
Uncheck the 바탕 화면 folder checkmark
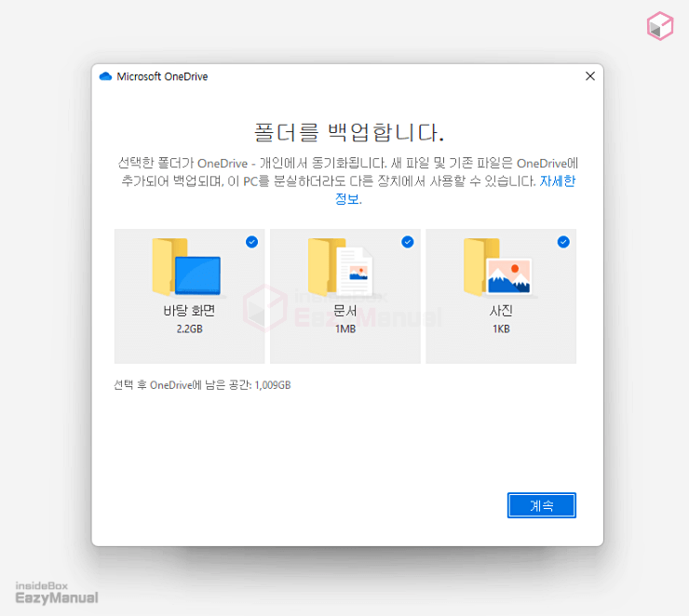(x=251, y=242)
